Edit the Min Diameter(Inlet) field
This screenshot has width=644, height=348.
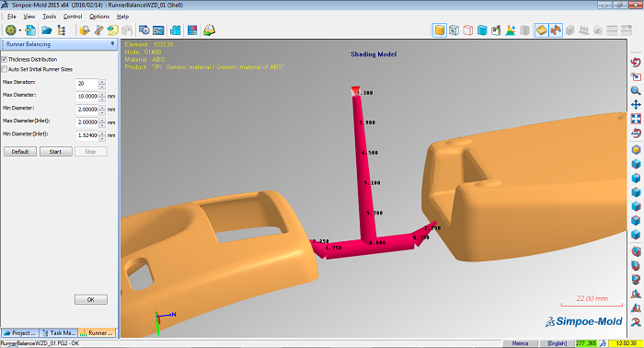(x=87, y=135)
